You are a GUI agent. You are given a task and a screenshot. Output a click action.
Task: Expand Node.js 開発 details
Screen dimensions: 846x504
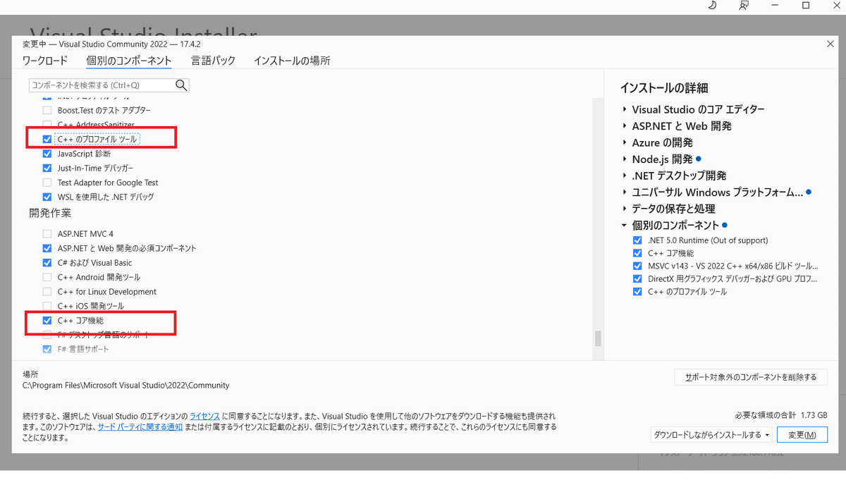[x=624, y=159]
